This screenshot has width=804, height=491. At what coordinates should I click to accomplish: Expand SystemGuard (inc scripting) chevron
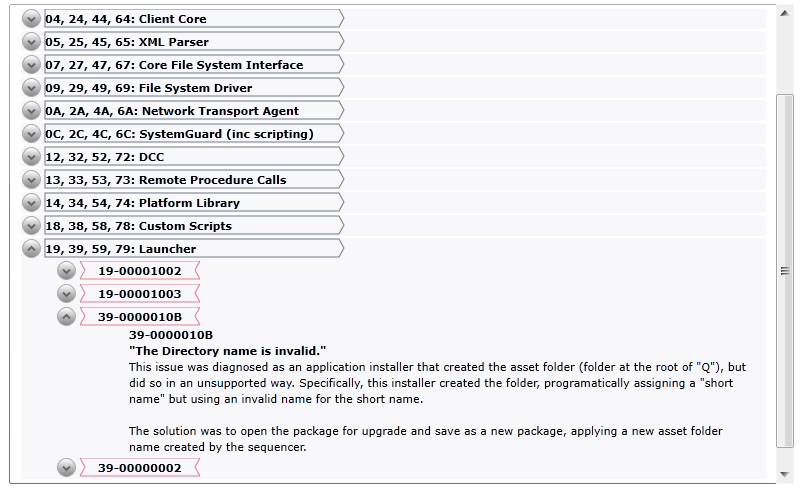[x=31, y=134]
